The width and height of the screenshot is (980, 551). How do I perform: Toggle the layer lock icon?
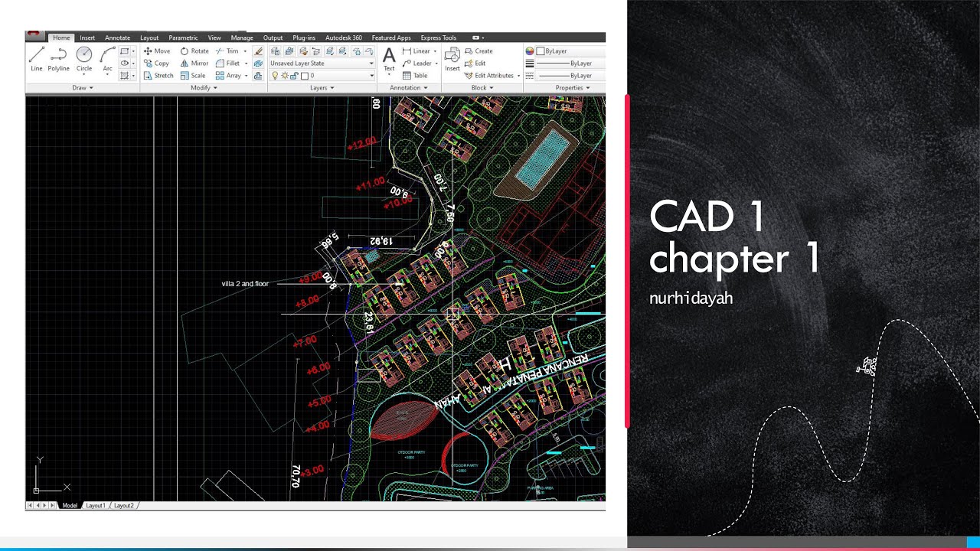pos(294,76)
